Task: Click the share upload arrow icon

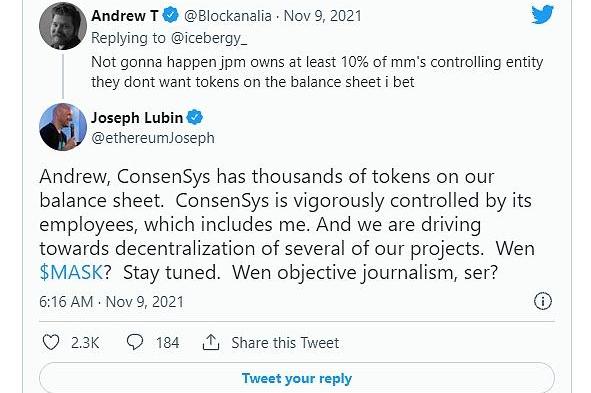Action: 211,342
